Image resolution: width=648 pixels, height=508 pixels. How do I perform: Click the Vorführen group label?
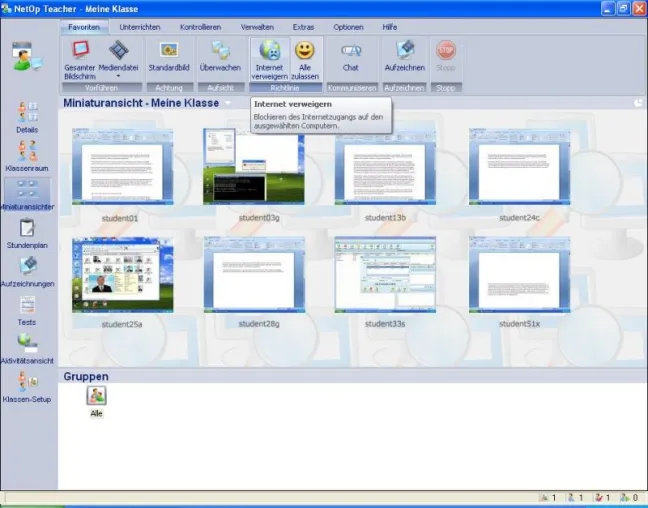pyautogui.click(x=102, y=88)
